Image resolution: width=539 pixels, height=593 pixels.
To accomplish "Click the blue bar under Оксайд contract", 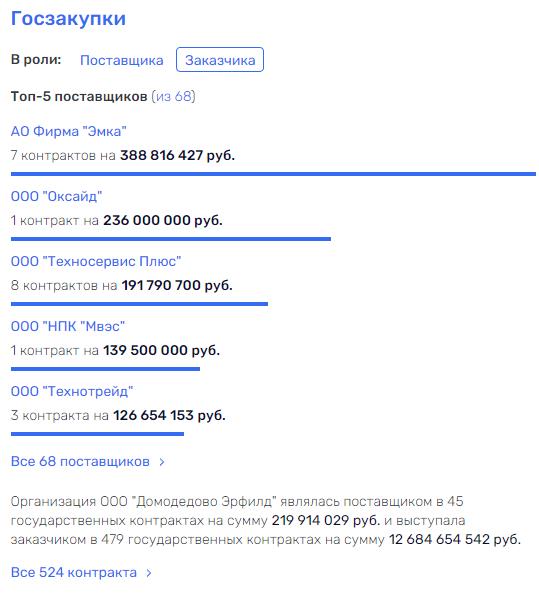I will pos(171,239).
